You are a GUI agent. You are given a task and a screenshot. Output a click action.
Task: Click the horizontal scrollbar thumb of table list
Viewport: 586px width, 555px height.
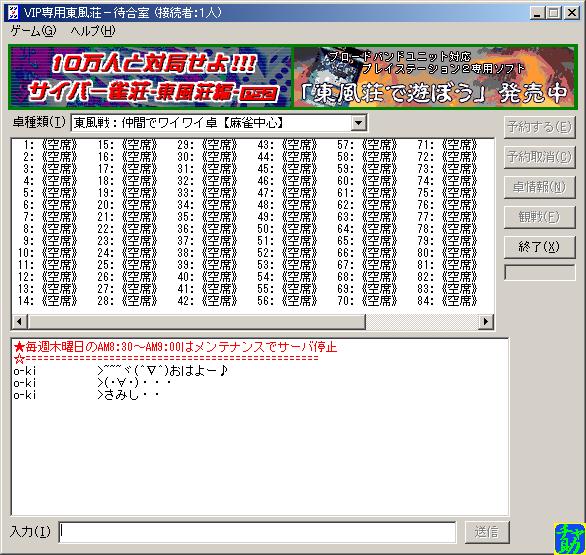point(197,321)
